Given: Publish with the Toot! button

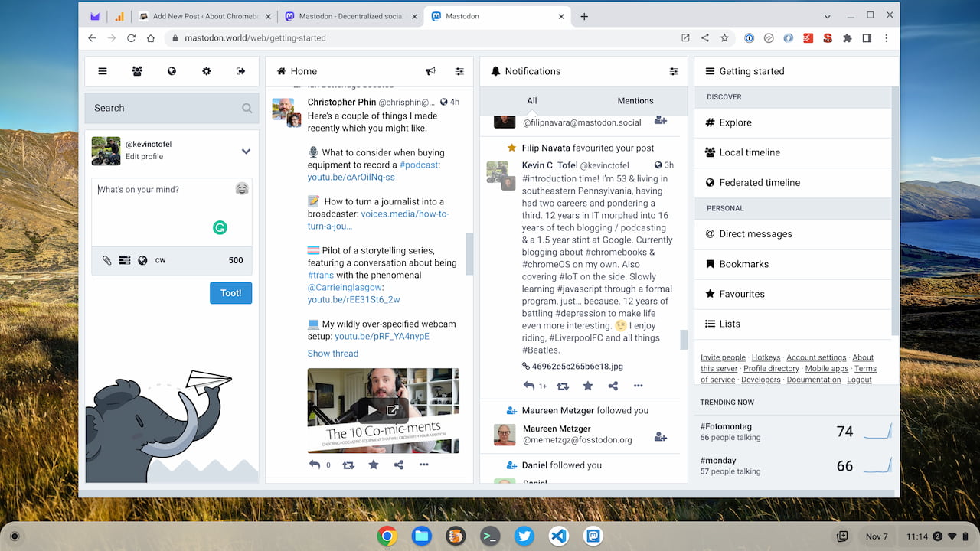Looking at the screenshot, I should (x=230, y=293).
